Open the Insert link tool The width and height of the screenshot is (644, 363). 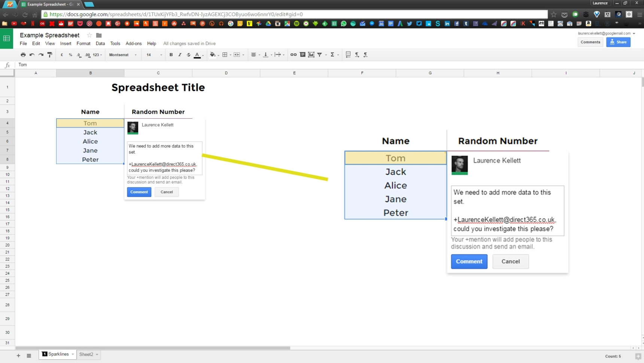coord(293,55)
